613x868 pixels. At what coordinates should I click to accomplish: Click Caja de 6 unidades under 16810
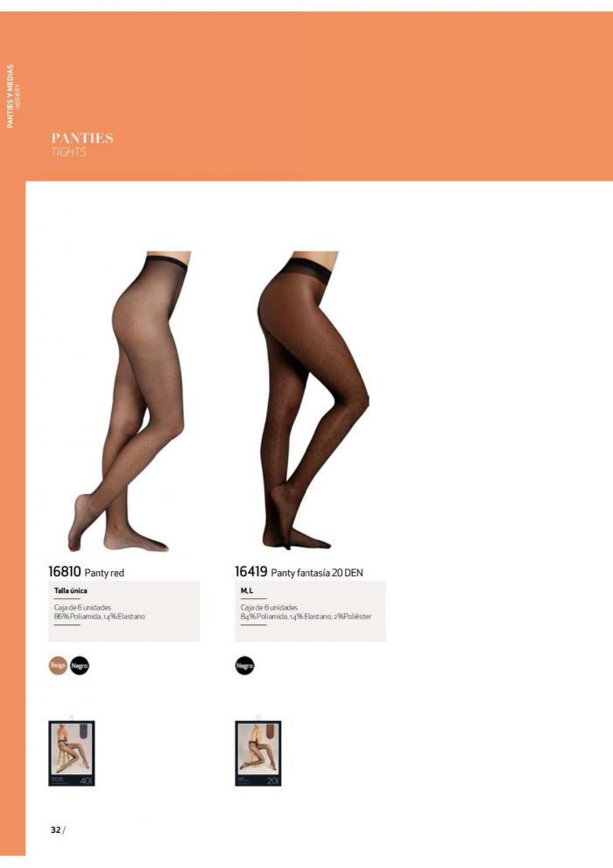[x=82, y=607]
